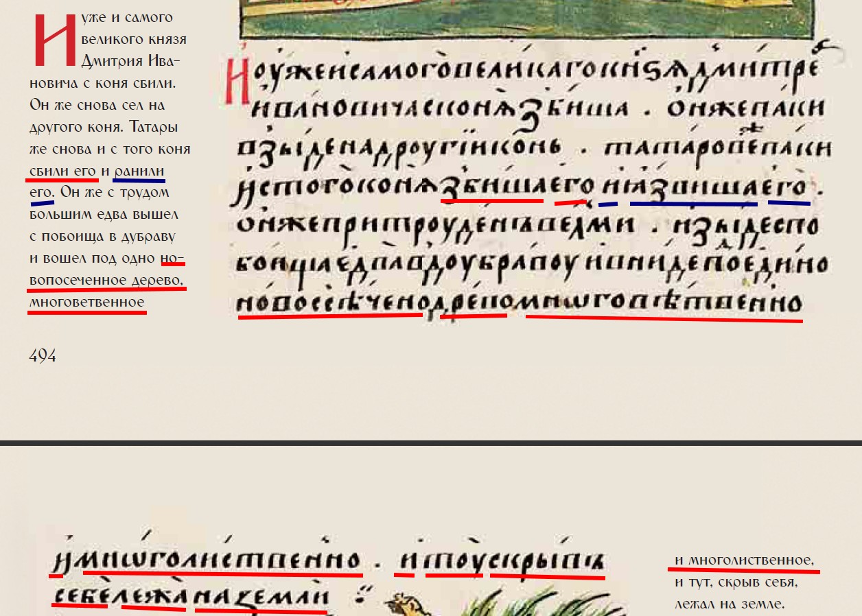
Task: Click the large red drop cap Н in the translation
Action: click(x=55, y=40)
